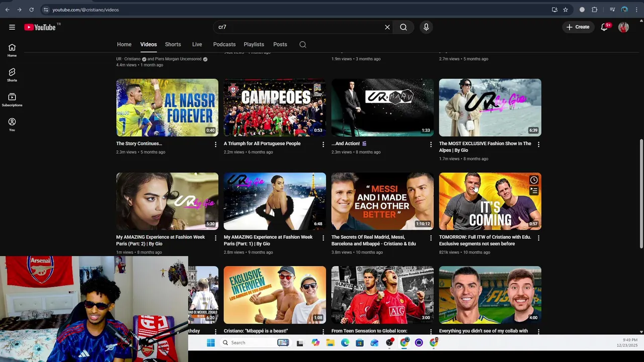Open the Windows Start menu
Viewport: 644px width, 362px height.
coord(211,343)
